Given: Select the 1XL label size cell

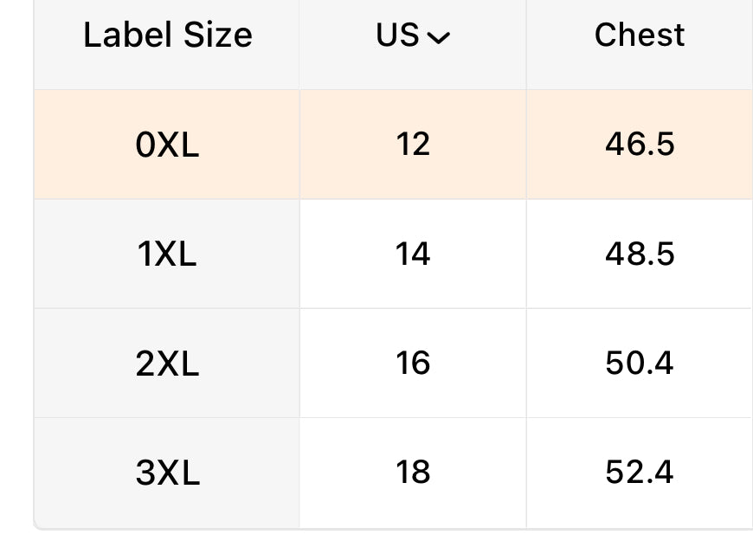Looking at the screenshot, I should (167, 254).
